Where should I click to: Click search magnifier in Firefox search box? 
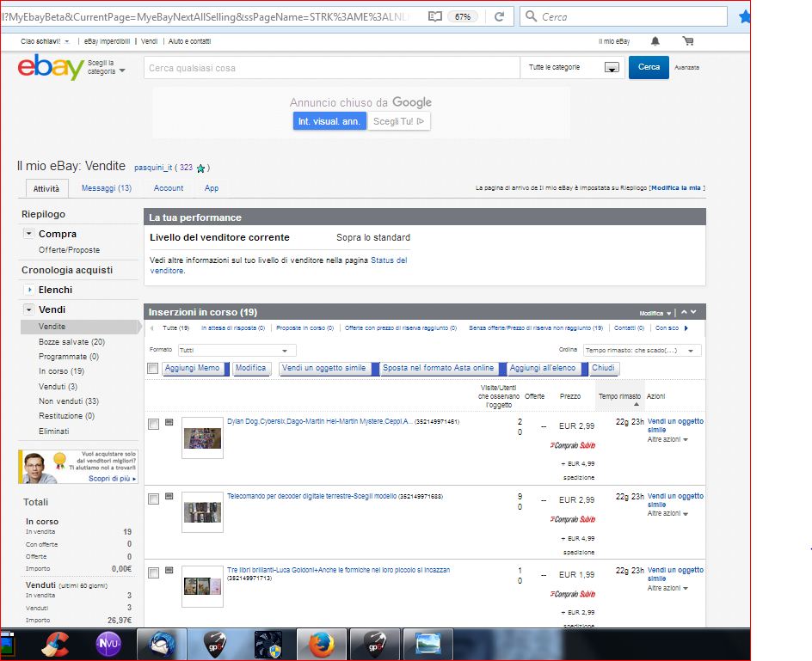[x=531, y=16]
